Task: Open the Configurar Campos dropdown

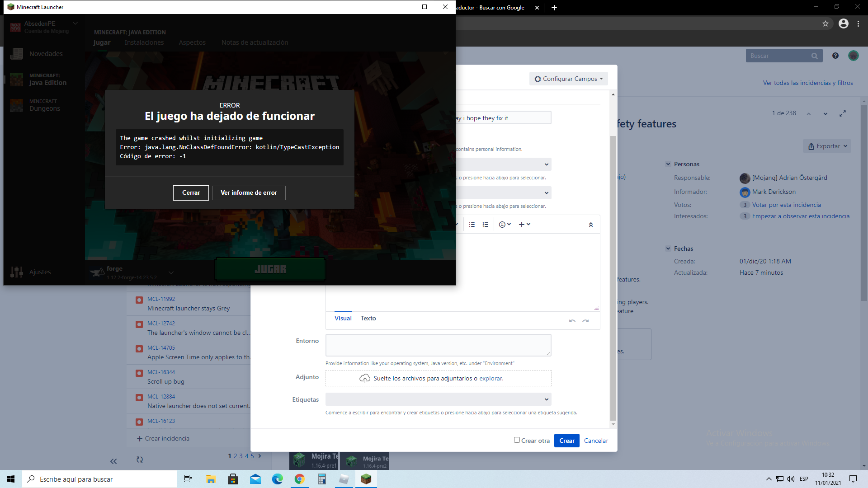Action: click(568, 79)
